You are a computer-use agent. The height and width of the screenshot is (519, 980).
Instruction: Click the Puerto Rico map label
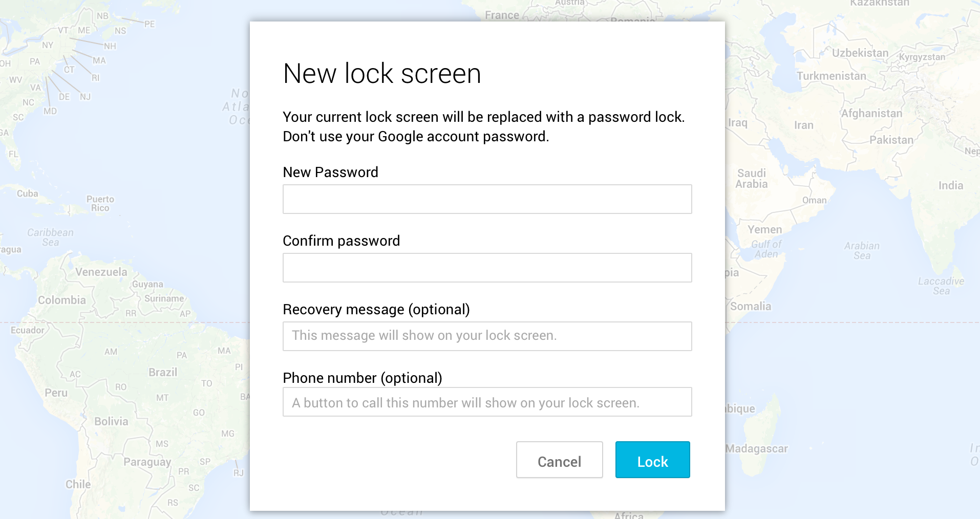[99, 203]
